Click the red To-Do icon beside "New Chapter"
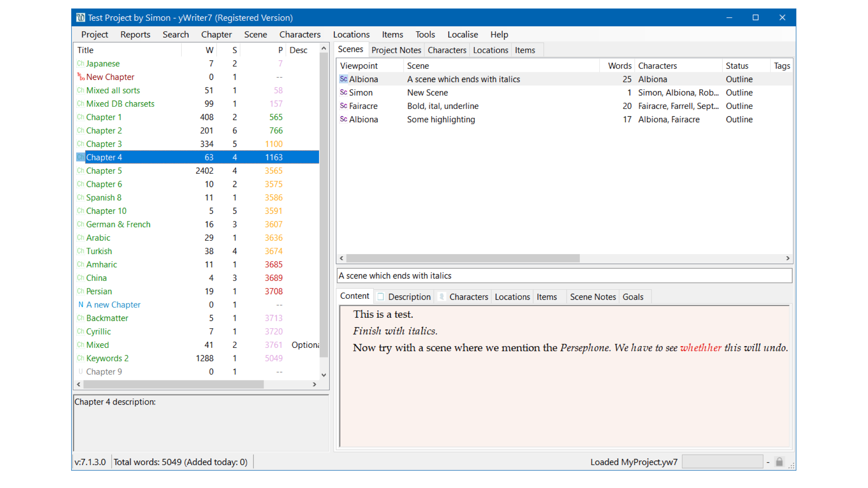868x488 pixels. tap(81, 77)
